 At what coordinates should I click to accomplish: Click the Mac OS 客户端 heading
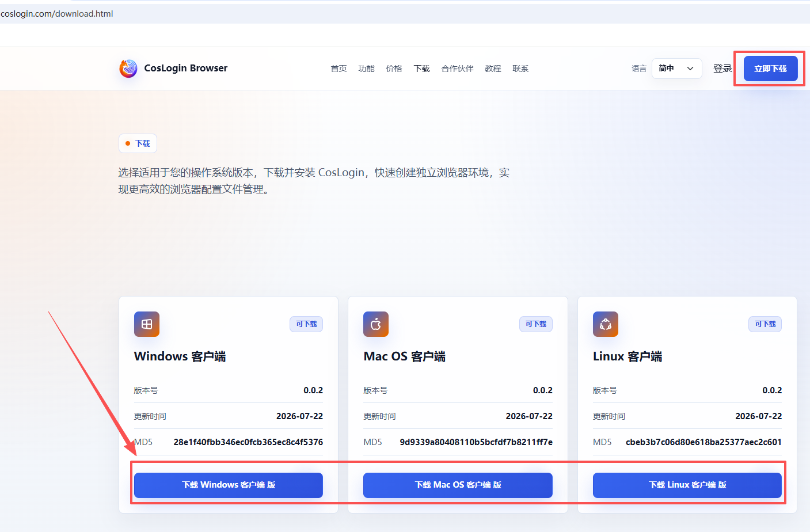click(x=404, y=356)
